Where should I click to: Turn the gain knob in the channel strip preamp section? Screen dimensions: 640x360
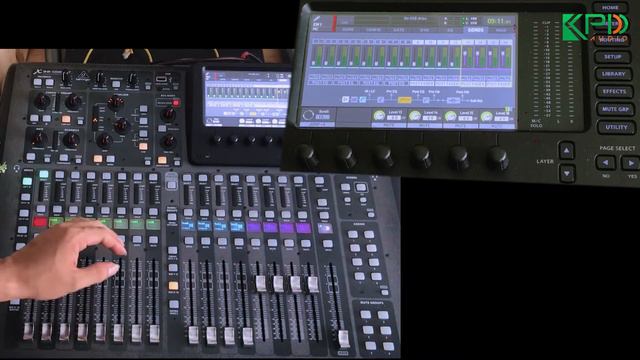tap(42, 102)
